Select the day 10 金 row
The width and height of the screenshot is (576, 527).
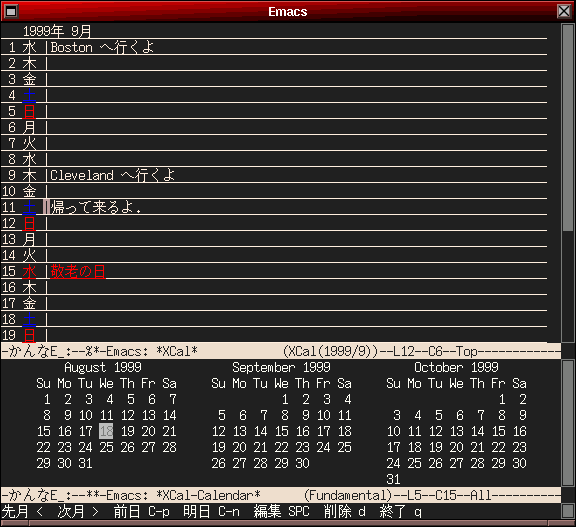[x=274, y=191]
